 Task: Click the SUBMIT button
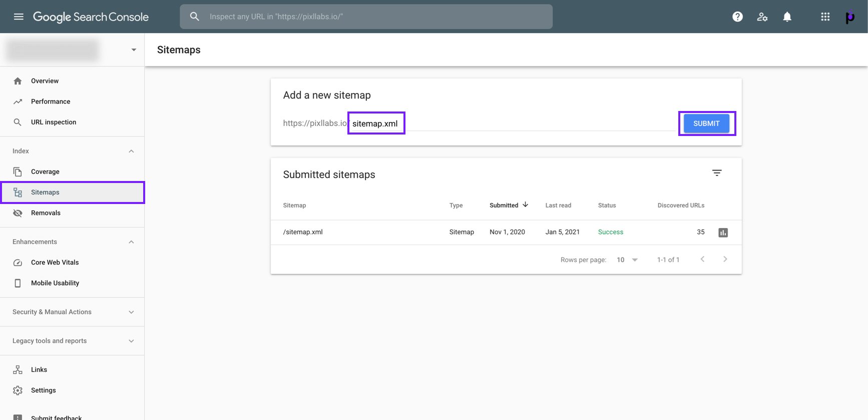pos(706,123)
